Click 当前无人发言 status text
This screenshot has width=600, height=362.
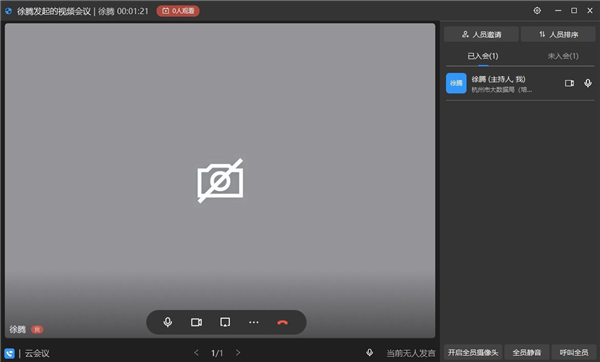411,353
